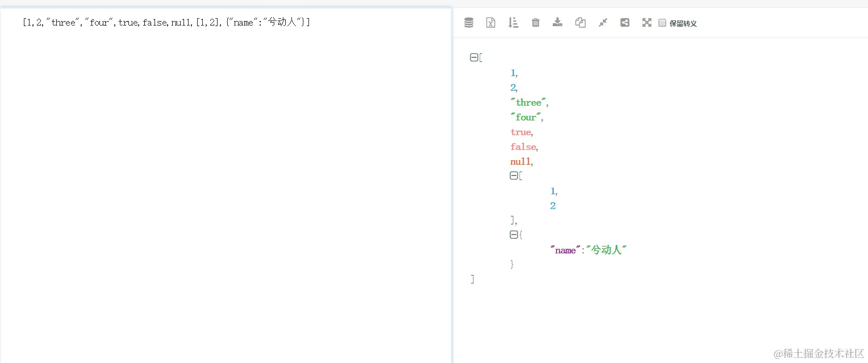Clear content with the trash icon
The width and height of the screenshot is (868, 363).
(x=536, y=23)
